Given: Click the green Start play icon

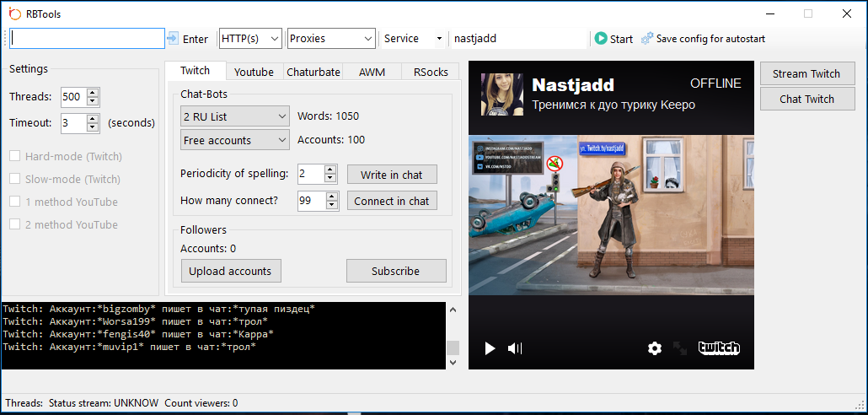Looking at the screenshot, I should [x=601, y=39].
